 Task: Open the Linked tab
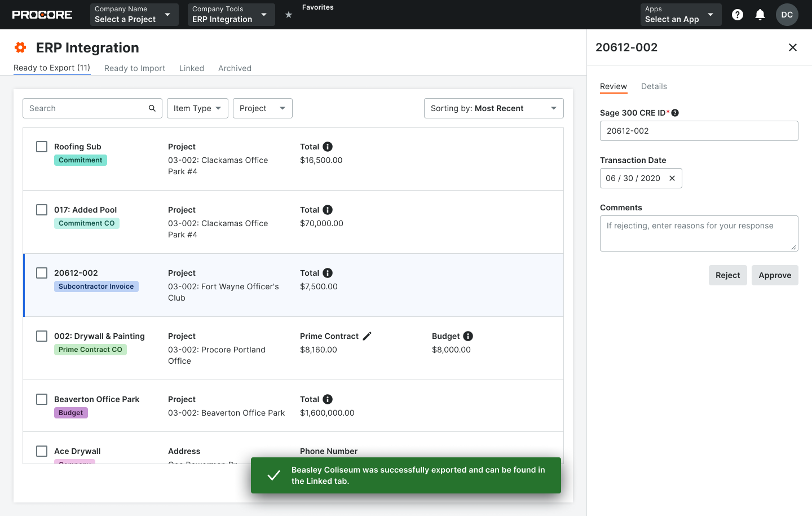192,68
